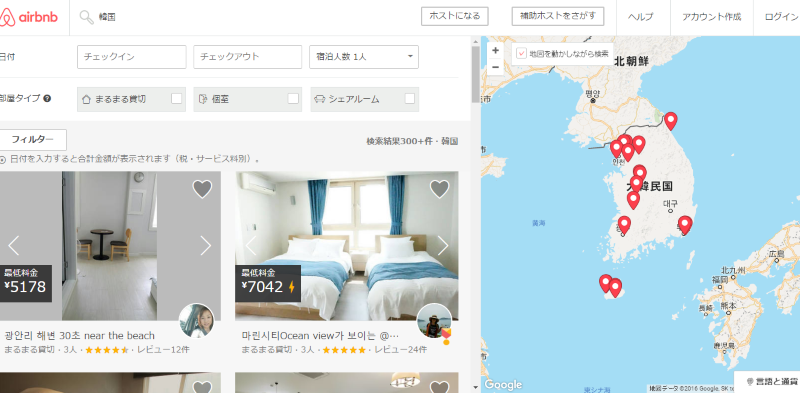Open the 宿泊人数 1人 guest dropdown

pyautogui.click(x=364, y=57)
